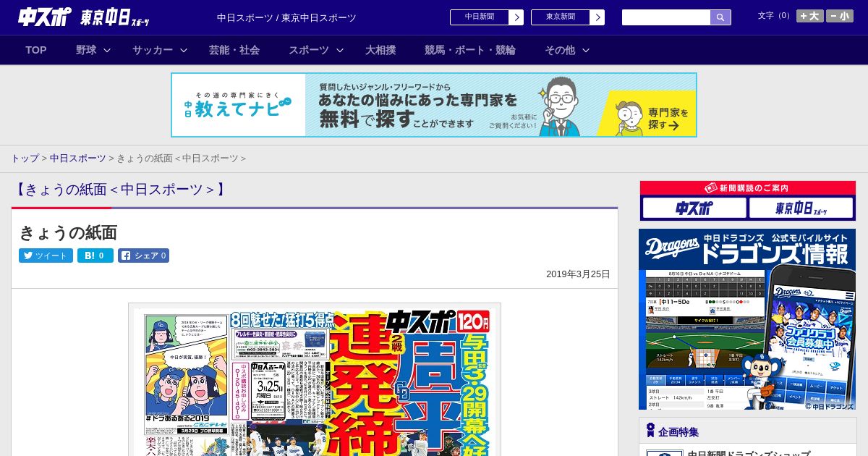Image resolution: width=868 pixels, height=456 pixels.
Task: Click the 文字（0） label
Action: coord(775,15)
